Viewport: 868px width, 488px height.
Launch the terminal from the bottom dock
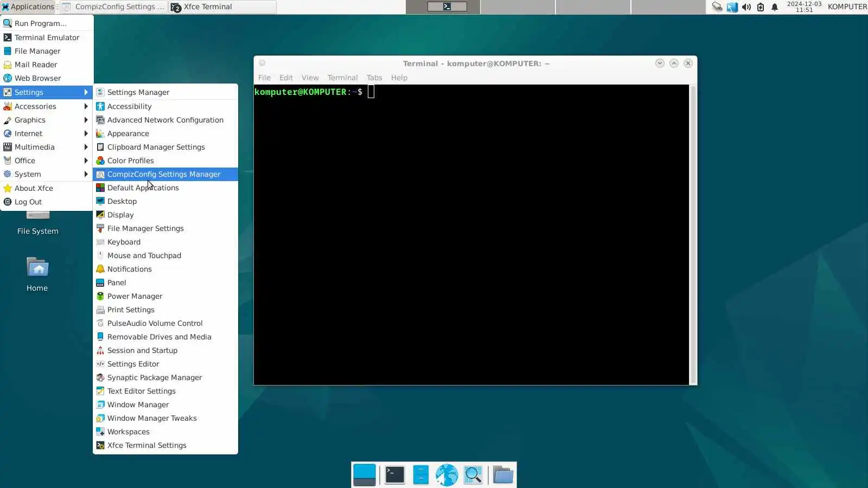tap(394, 474)
